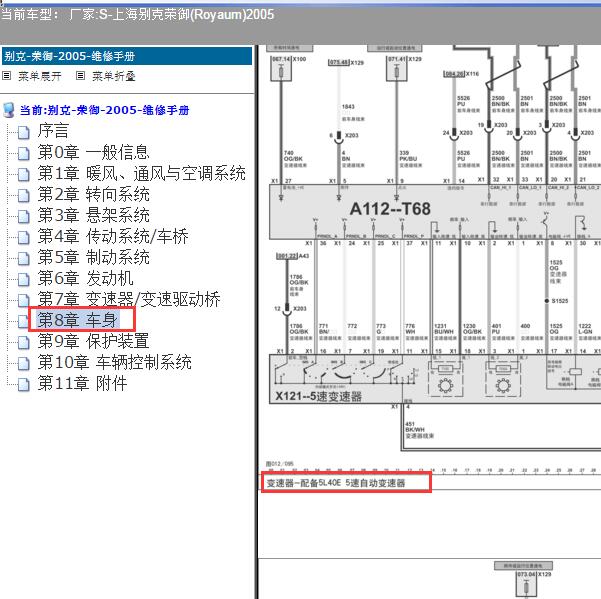The height and width of the screenshot is (599, 601).
Task: Click the 451 BK/WH wire label
Action: pyautogui.click(x=419, y=430)
